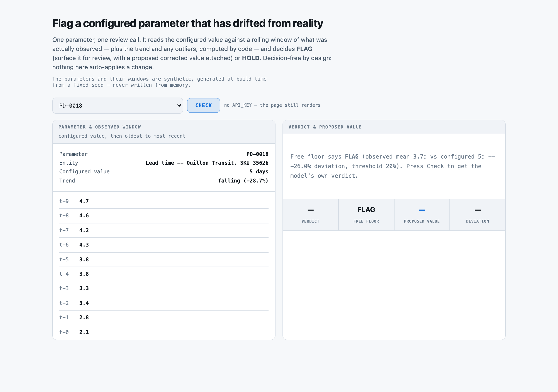Click the Trend falling (-28.7%) value

coord(243,181)
